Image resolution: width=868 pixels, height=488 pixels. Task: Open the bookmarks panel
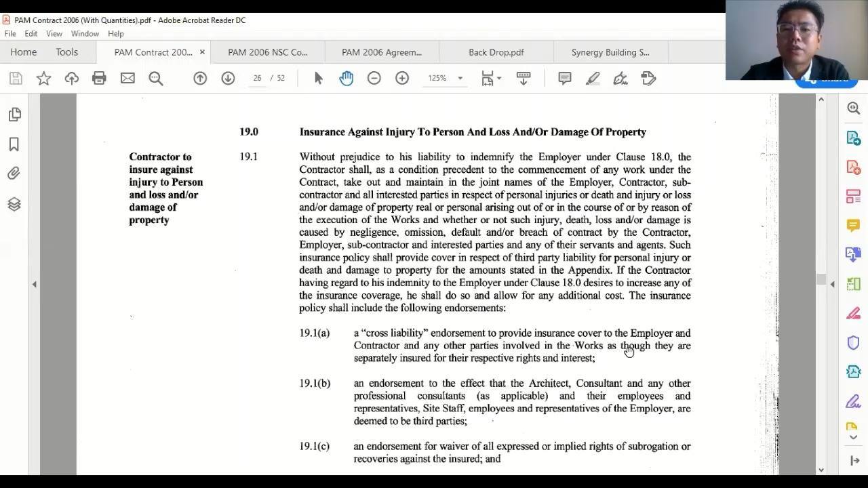tap(14, 144)
